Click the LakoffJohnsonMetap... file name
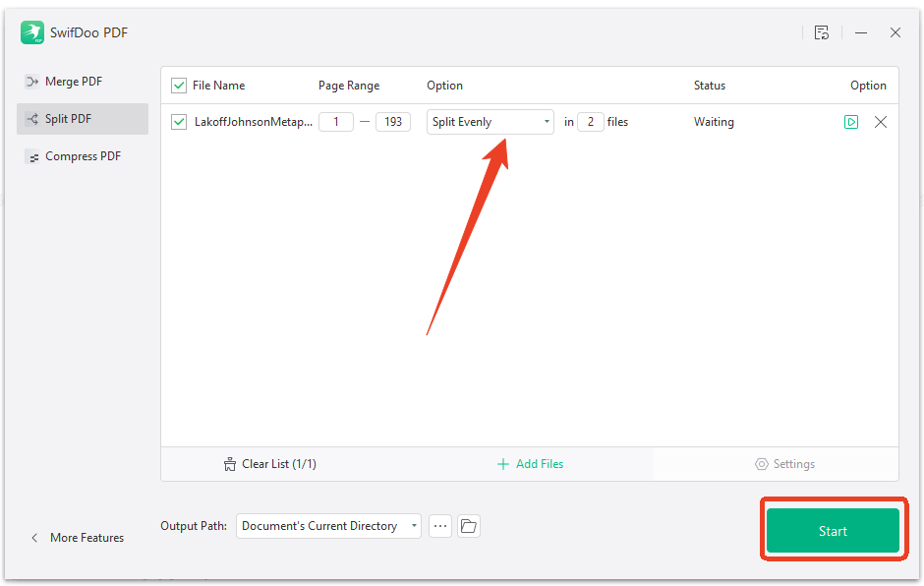Viewport: 924px width, 586px height. (x=254, y=122)
